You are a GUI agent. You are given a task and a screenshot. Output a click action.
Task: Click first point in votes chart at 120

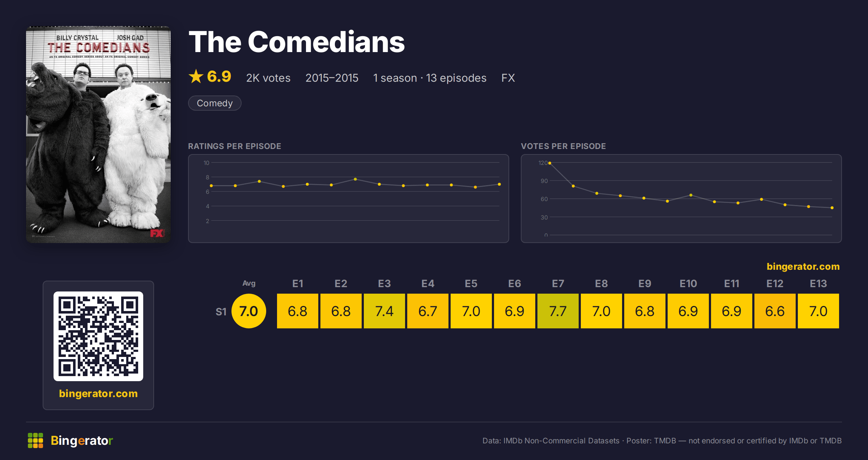tap(550, 163)
